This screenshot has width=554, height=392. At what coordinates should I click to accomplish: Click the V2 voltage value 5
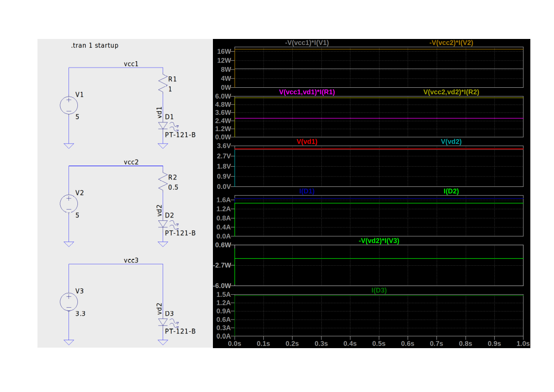pos(77,215)
